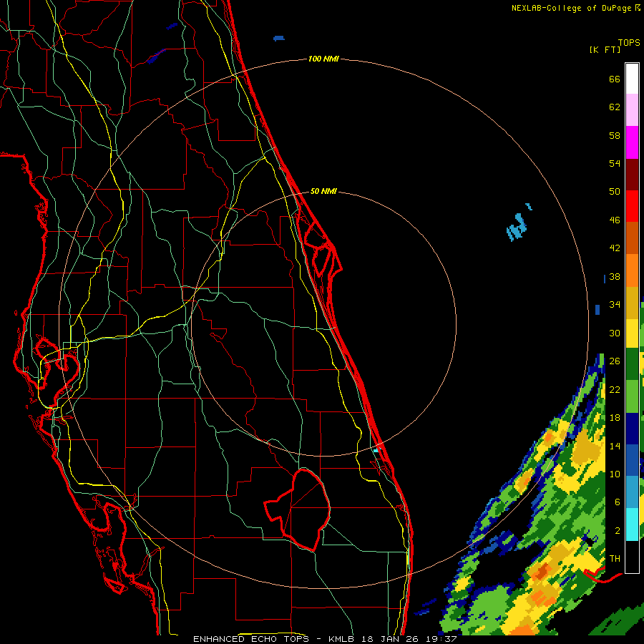Viewport: 644px width, 644px height.
Task: Select the dark orange legend swatch
Action: [632, 238]
